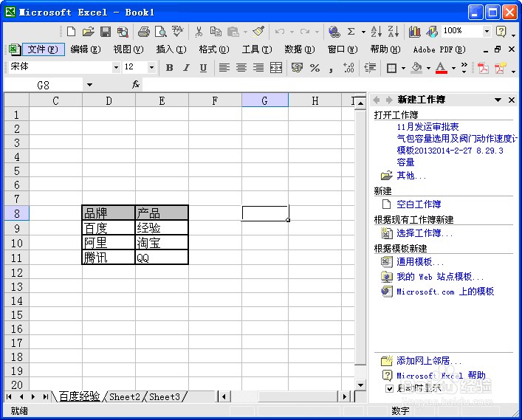Open the font size dropdown showing 12
The height and width of the screenshot is (420, 522).
[x=151, y=68]
